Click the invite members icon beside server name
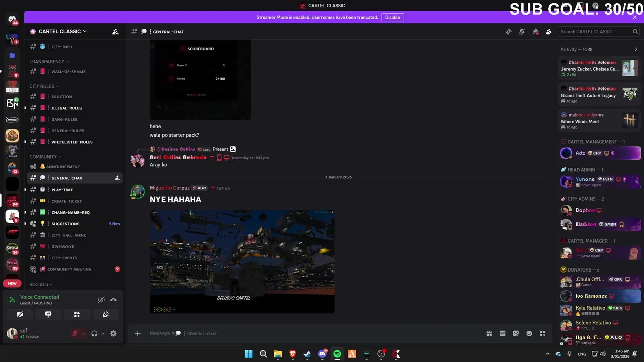This screenshot has height=362, width=644. [x=115, y=31]
